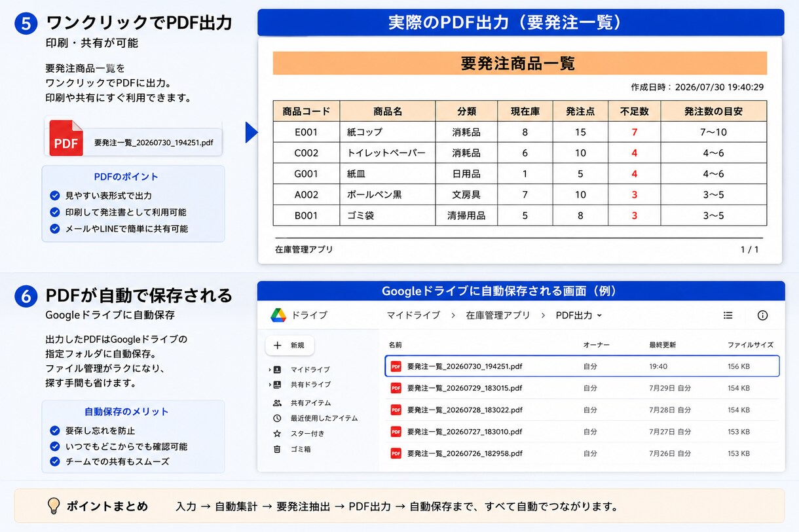799x532 pixels.
Task: Click check icon beside チームでの共有もスムーズ
Action: click(55, 461)
